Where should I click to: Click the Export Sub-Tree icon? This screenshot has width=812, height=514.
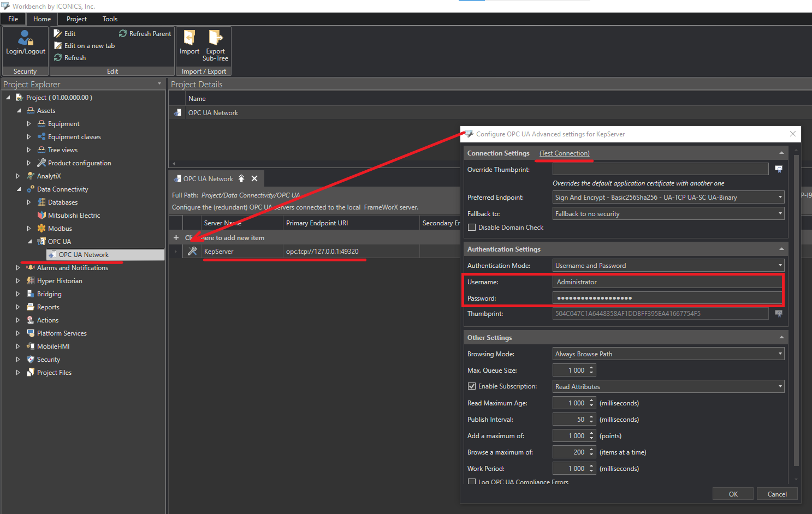(216, 38)
